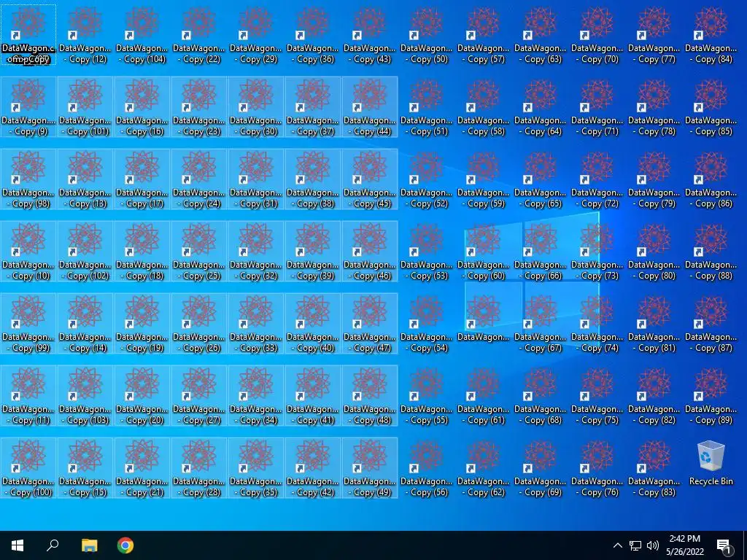The image size is (747, 560).
Task: Click DataWagon Copy (22) desktop icon
Action: (198, 35)
